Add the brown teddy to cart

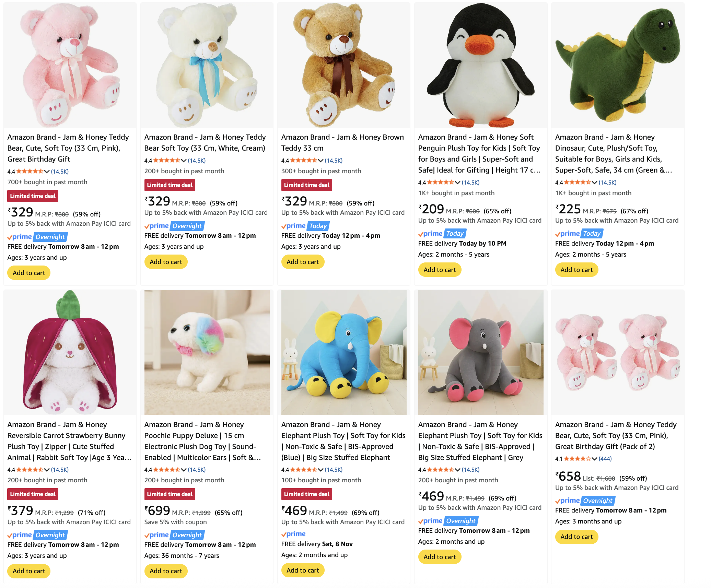tap(303, 262)
